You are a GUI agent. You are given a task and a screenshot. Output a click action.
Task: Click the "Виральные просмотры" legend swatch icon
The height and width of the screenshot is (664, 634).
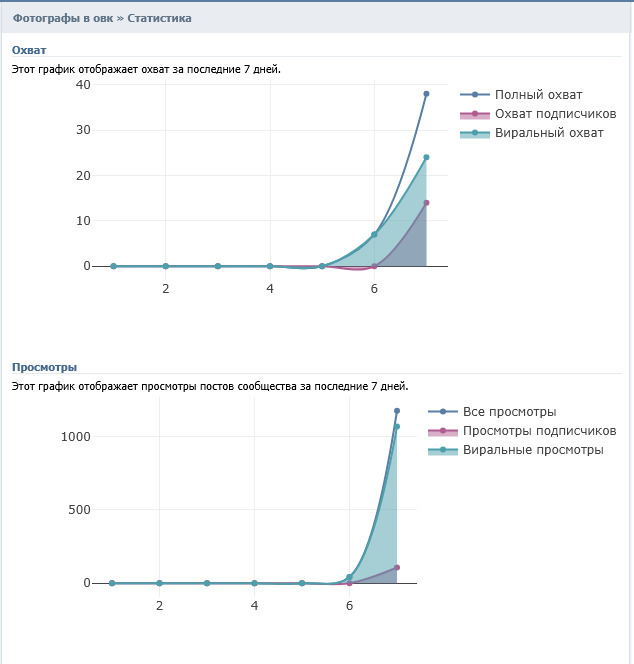pos(440,450)
